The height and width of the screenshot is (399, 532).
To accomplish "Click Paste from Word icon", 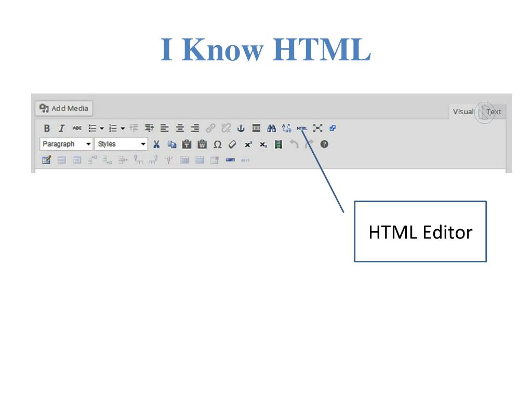I will pos(202,144).
